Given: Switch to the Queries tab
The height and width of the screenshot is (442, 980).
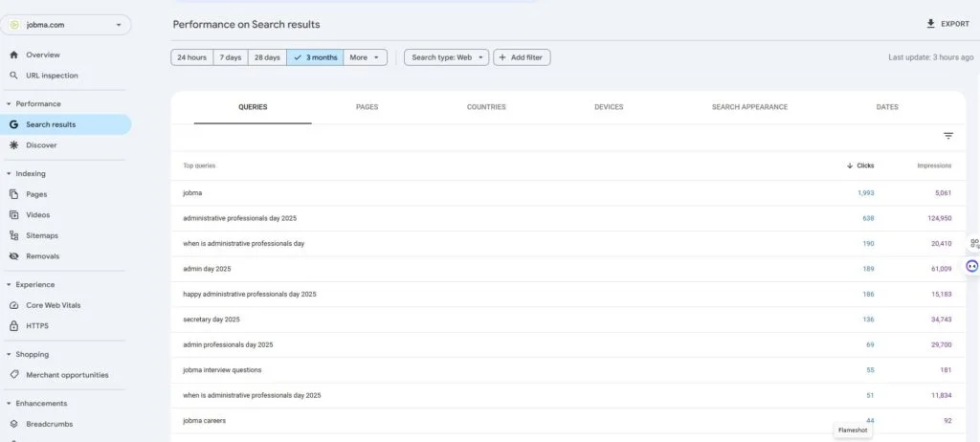Looking at the screenshot, I should pos(253,107).
